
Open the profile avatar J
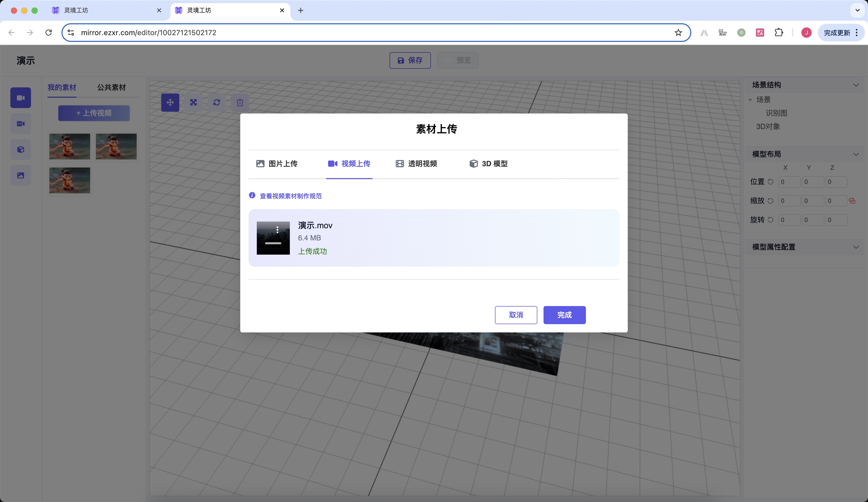point(806,32)
